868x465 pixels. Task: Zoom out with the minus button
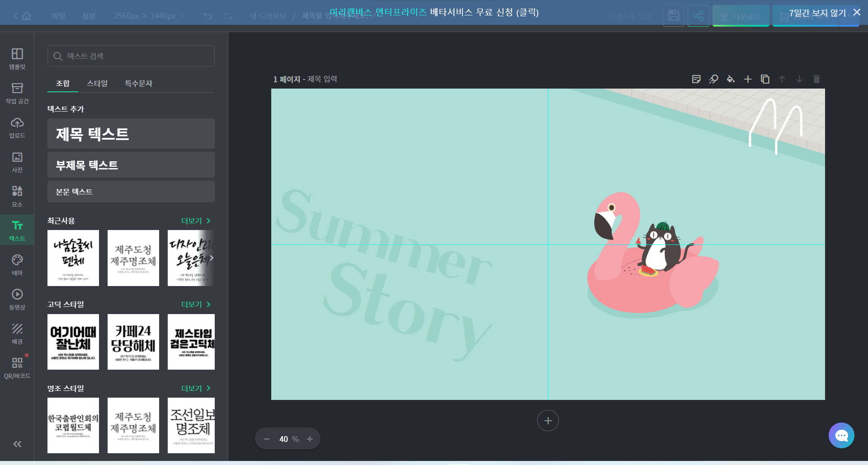(267, 439)
